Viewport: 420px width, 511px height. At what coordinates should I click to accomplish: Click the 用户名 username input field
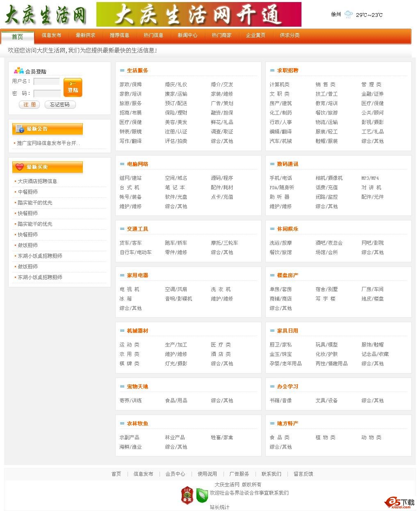point(47,81)
